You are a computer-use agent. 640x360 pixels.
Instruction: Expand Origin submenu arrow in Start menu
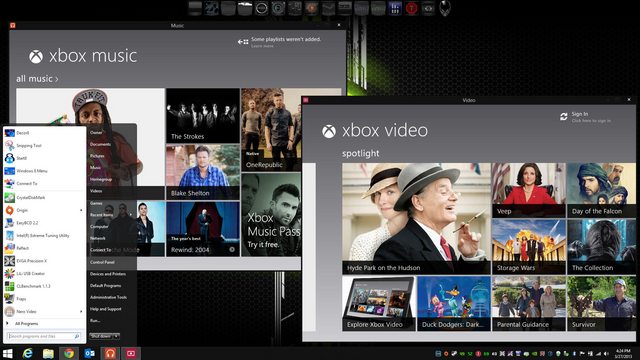[81, 210]
